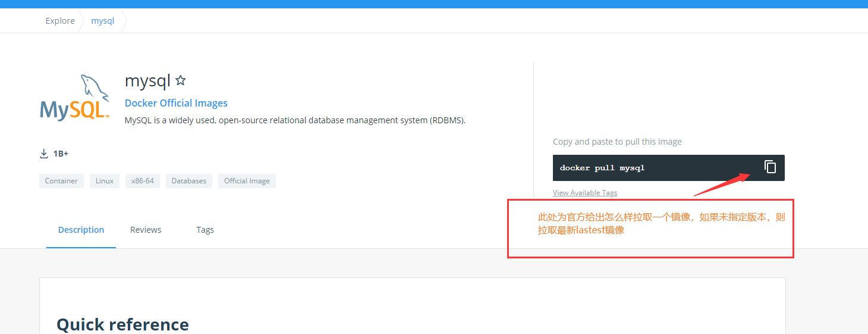
Task: Copy the docker pull mysql command
Action: [x=770, y=167]
